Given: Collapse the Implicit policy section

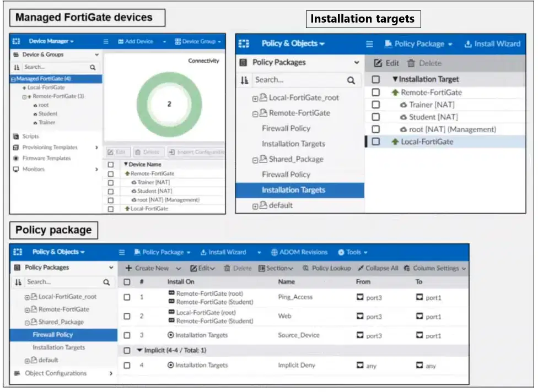Looking at the screenshot, I should click(x=139, y=350).
